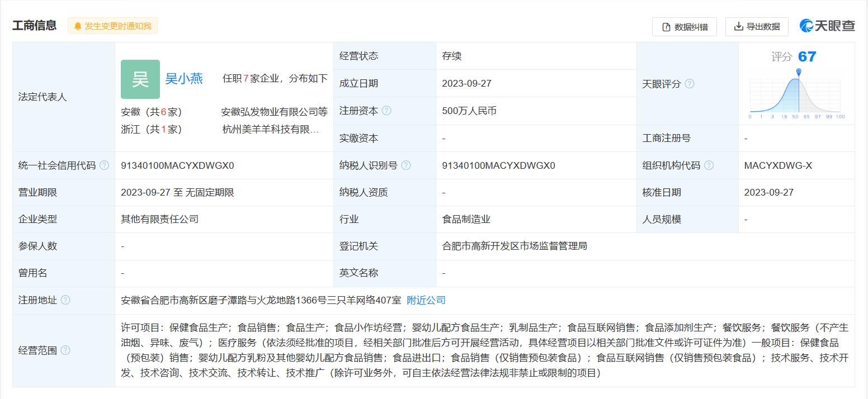Viewport: 868px width, 399px height.
Task: Click help icon beside 经营范围
Action: pyautogui.click(x=65, y=350)
